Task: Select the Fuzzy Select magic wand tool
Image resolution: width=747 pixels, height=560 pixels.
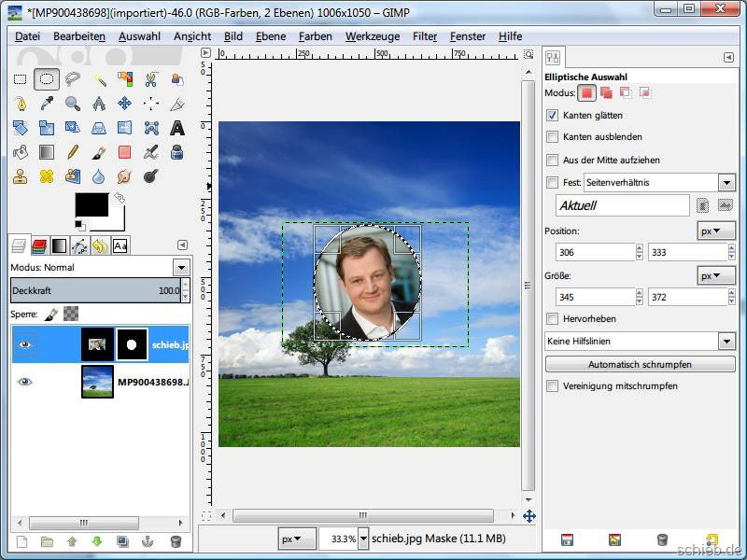Action: (98, 79)
